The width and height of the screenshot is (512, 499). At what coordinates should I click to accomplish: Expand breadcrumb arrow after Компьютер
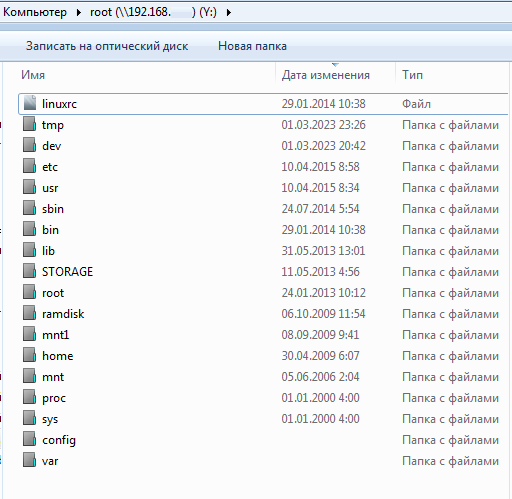coord(79,13)
